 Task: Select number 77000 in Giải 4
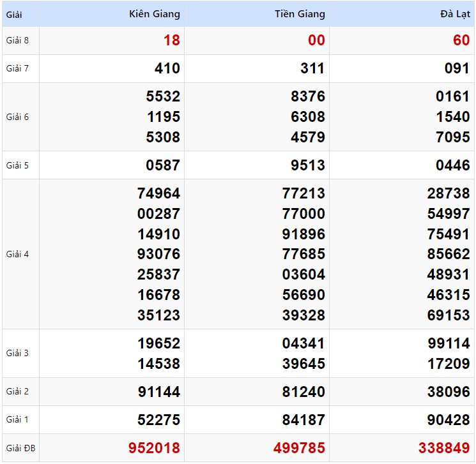[x=303, y=214]
